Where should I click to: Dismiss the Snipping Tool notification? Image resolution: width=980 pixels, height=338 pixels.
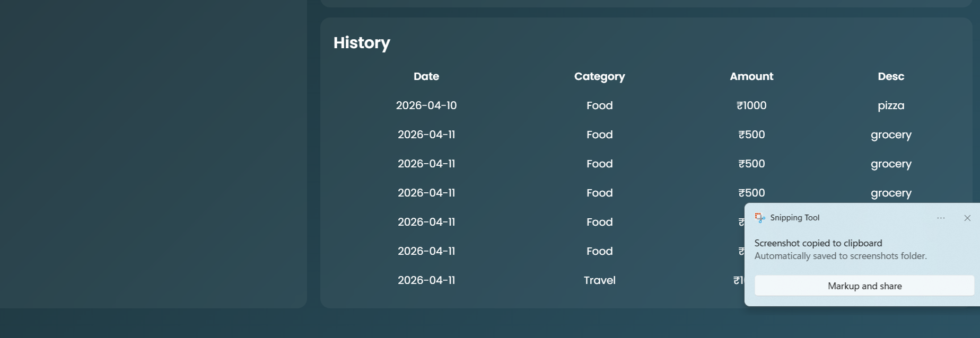(x=967, y=218)
